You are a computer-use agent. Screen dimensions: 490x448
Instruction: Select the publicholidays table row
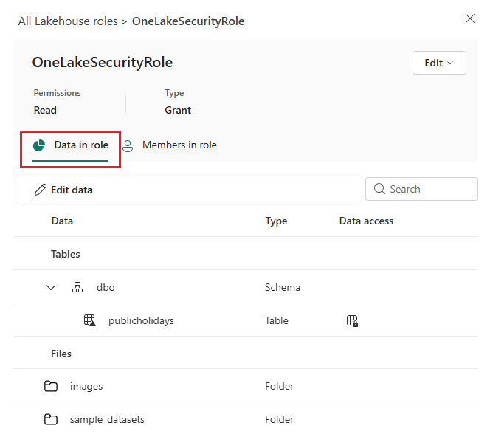pyautogui.click(x=246, y=320)
